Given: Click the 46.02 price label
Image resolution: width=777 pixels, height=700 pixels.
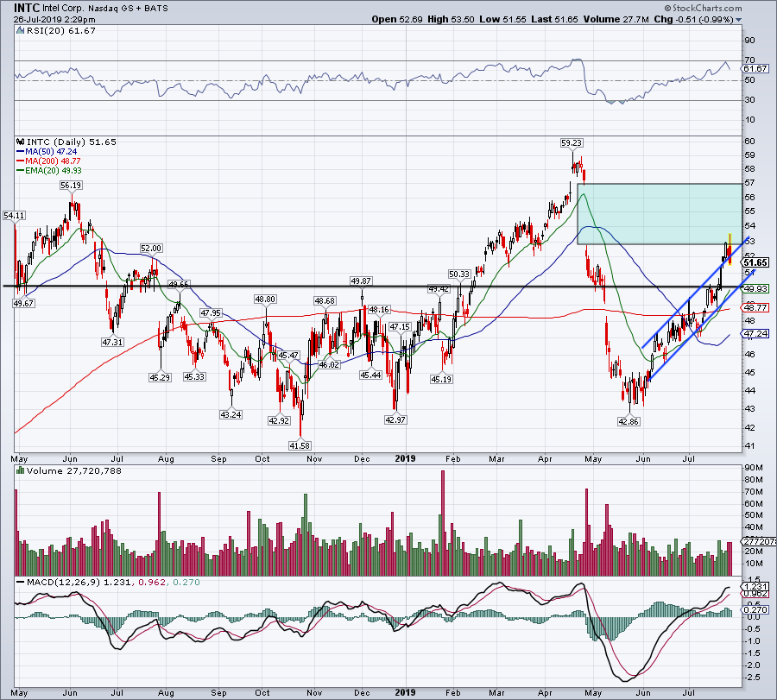Looking at the screenshot, I should pos(329,364).
